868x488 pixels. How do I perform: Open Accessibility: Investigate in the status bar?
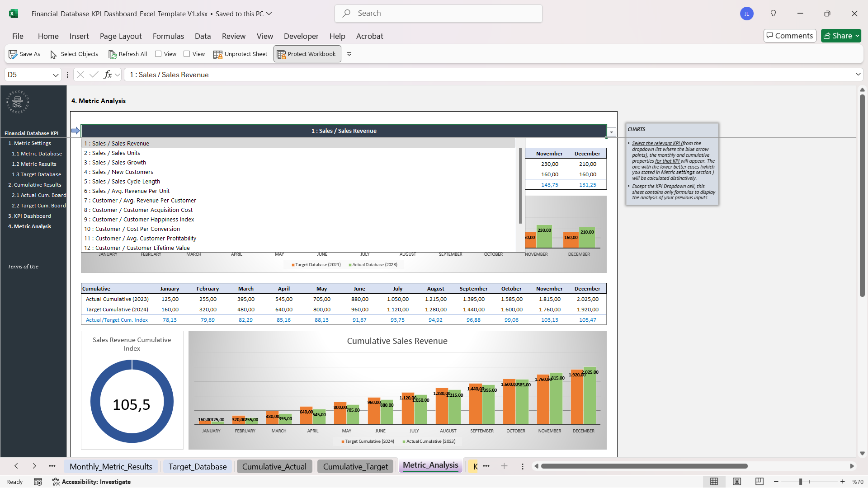click(92, 482)
